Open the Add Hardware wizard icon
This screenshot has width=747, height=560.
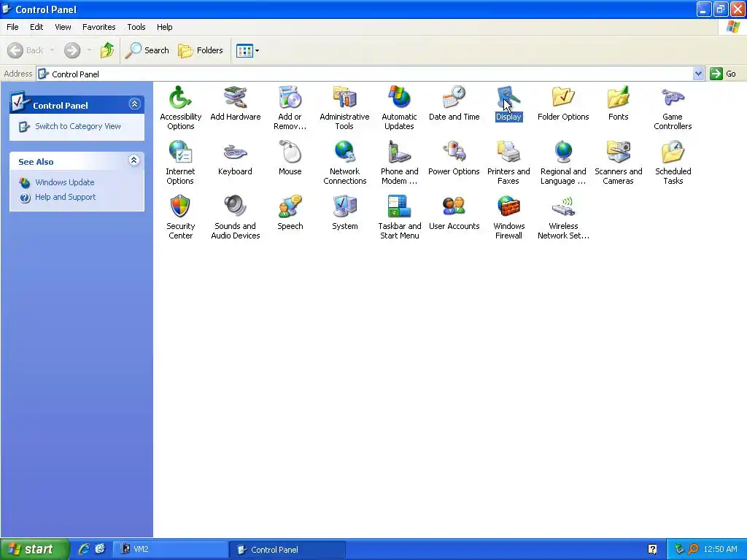(236, 103)
